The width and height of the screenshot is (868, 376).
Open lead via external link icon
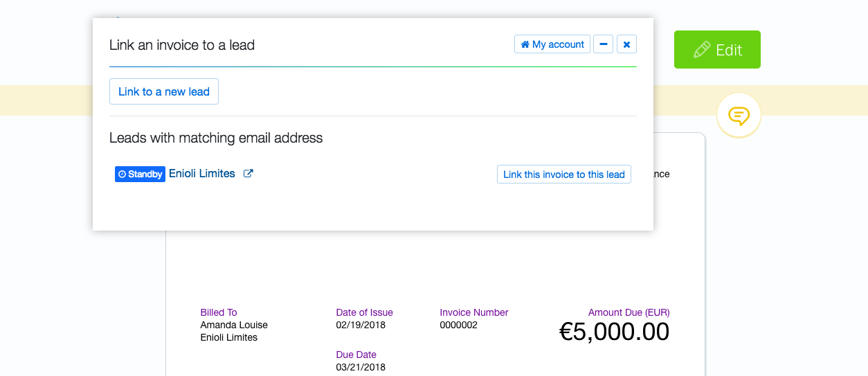tap(248, 174)
